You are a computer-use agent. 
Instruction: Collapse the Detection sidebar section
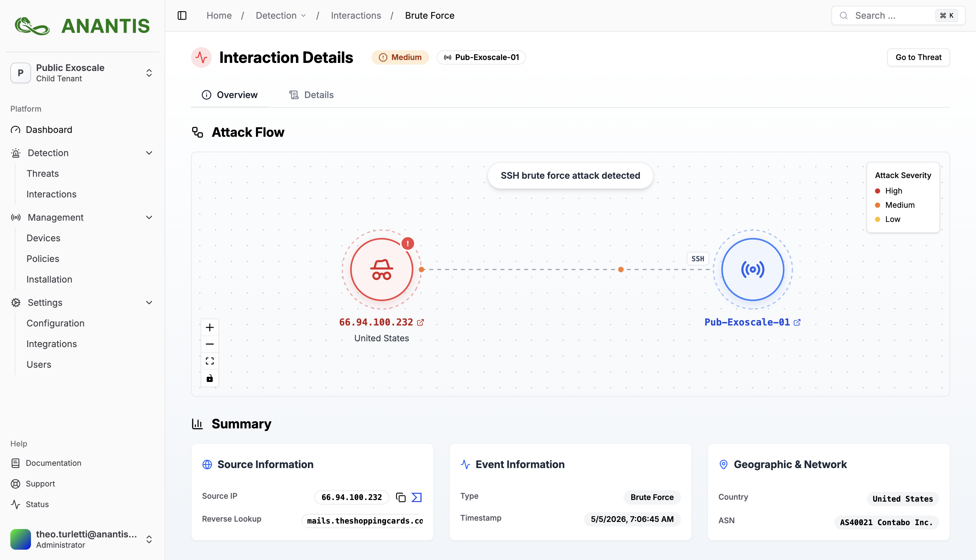point(149,153)
